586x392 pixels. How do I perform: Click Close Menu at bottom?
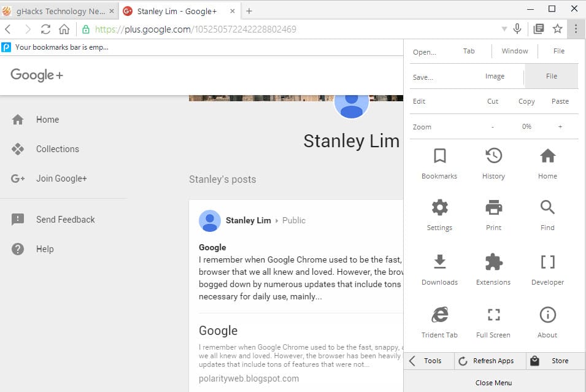[x=494, y=383]
